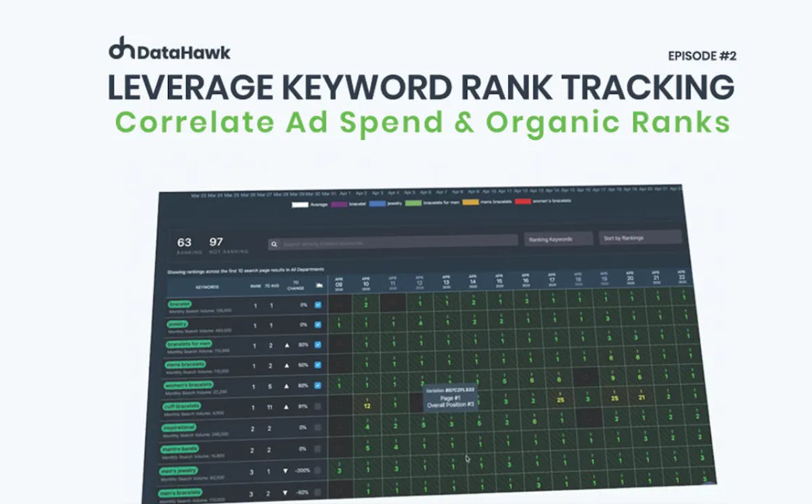This screenshot has height=504, width=812.
Task: Check the checkbox for men's jewelry
Action: point(318,470)
